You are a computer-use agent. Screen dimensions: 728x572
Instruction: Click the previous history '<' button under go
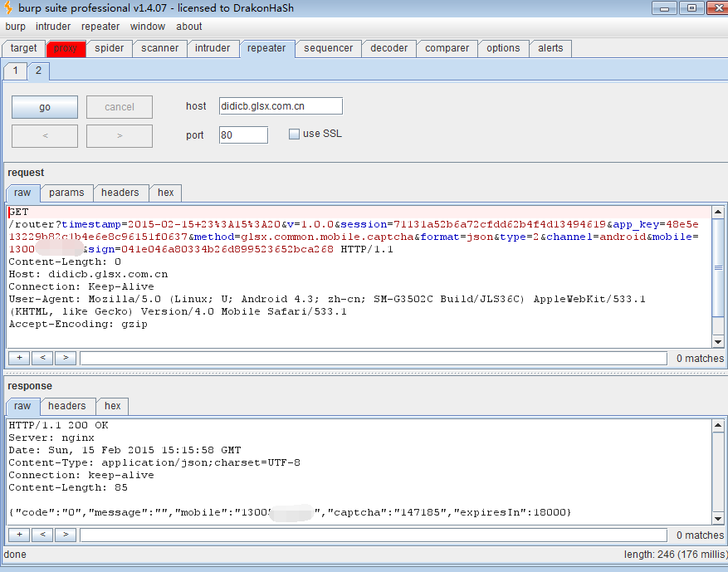pos(45,136)
